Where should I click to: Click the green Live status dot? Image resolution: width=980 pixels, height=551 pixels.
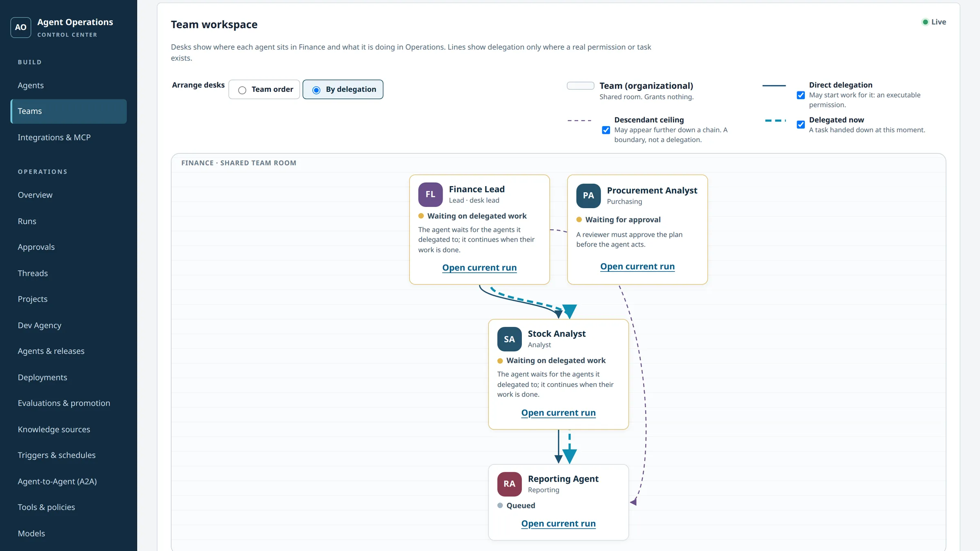click(925, 22)
